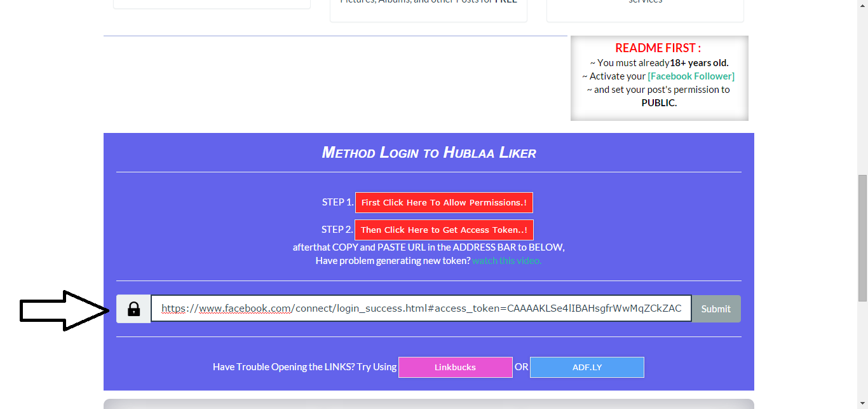This screenshot has width=868, height=409.
Task: Open links using the ADF.LY button
Action: (587, 367)
